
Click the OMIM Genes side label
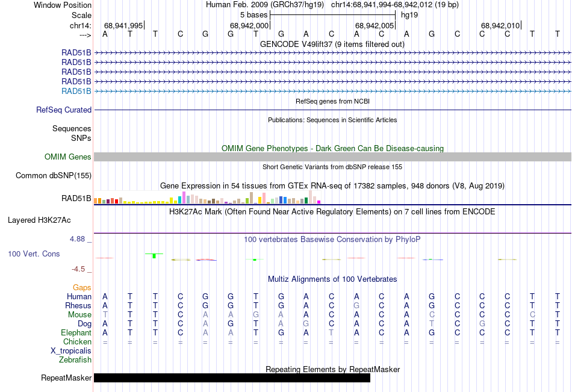click(68, 157)
